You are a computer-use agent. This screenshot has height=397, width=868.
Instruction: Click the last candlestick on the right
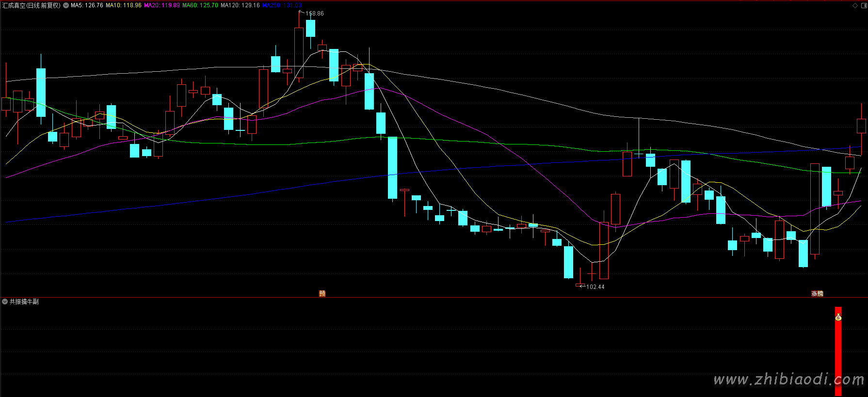pyautogui.click(x=861, y=126)
